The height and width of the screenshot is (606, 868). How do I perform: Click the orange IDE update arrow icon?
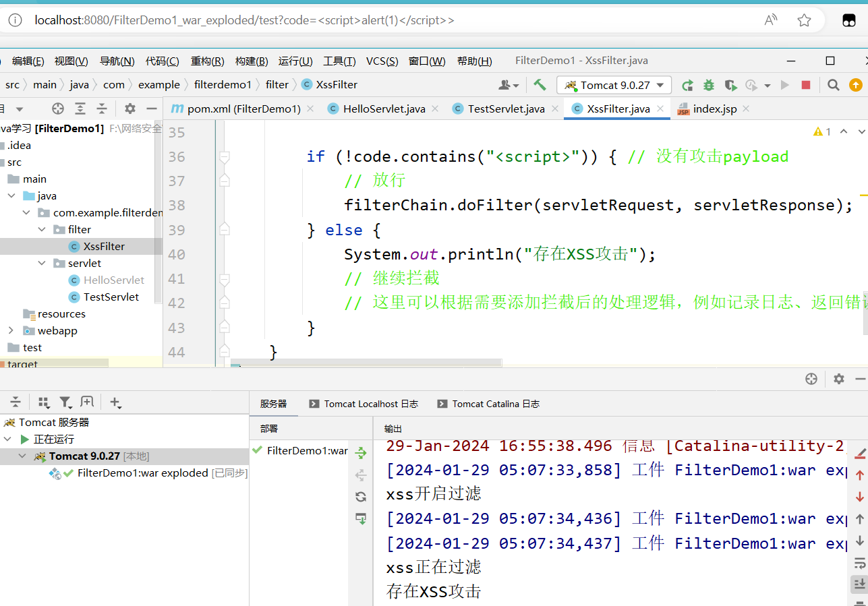coord(855,85)
